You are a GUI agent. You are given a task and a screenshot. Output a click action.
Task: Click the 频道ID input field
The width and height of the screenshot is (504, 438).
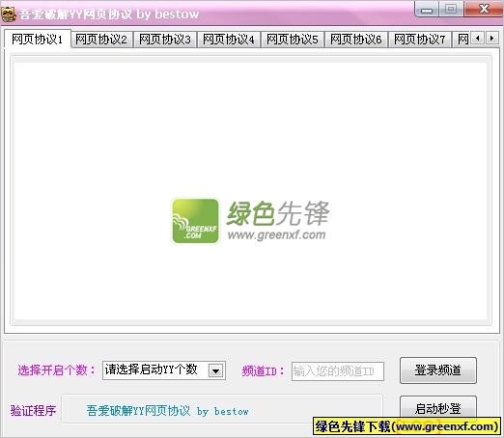[x=338, y=371]
